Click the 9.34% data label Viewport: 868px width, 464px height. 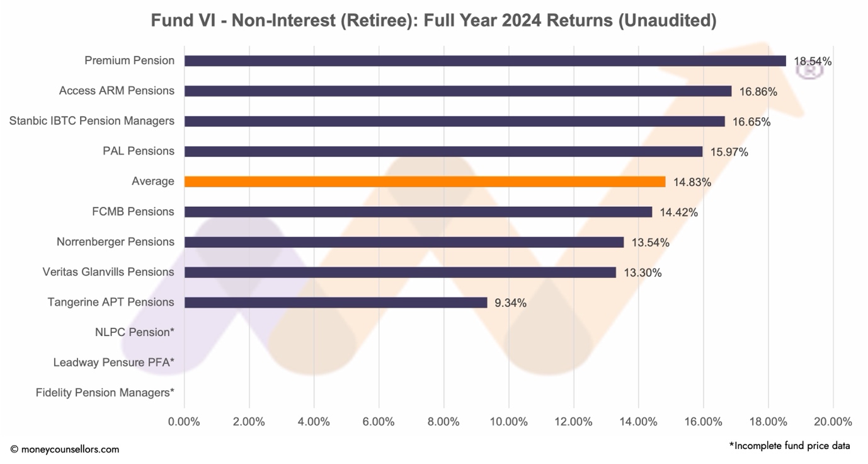point(510,303)
